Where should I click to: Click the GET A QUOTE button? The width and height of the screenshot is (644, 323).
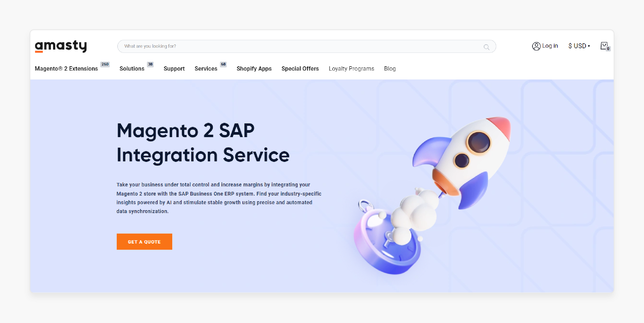click(144, 242)
